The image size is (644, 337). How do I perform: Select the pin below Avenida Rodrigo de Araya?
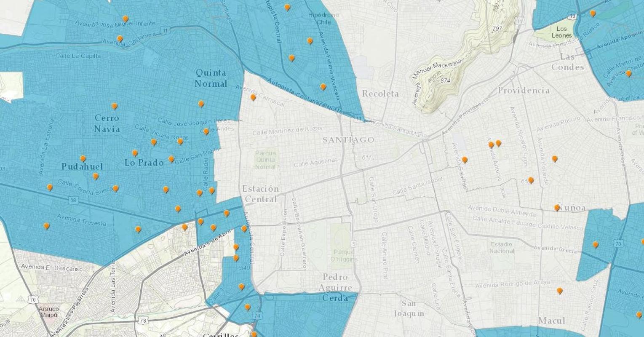[560, 291]
